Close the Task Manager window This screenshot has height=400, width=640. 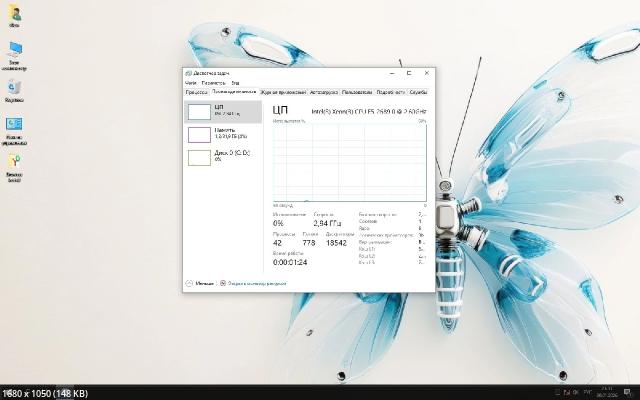click(x=428, y=74)
